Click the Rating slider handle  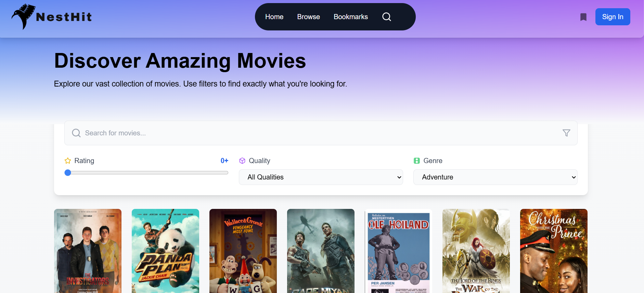(68, 173)
